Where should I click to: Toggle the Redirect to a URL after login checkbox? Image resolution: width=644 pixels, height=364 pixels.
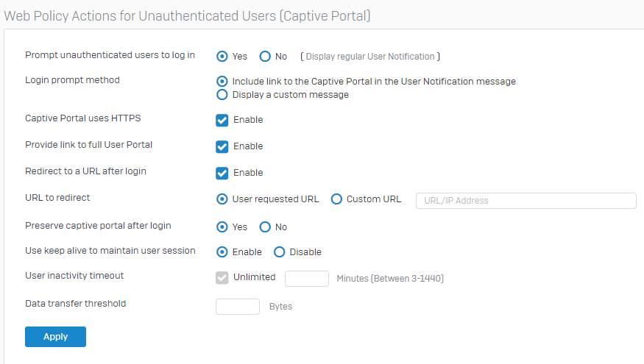[222, 173]
